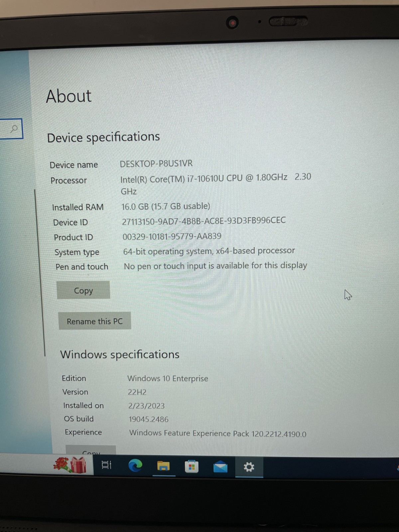Open the Microsoft Edge taskbar icon
This screenshot has width=399, height=532.
pos(135,465)
